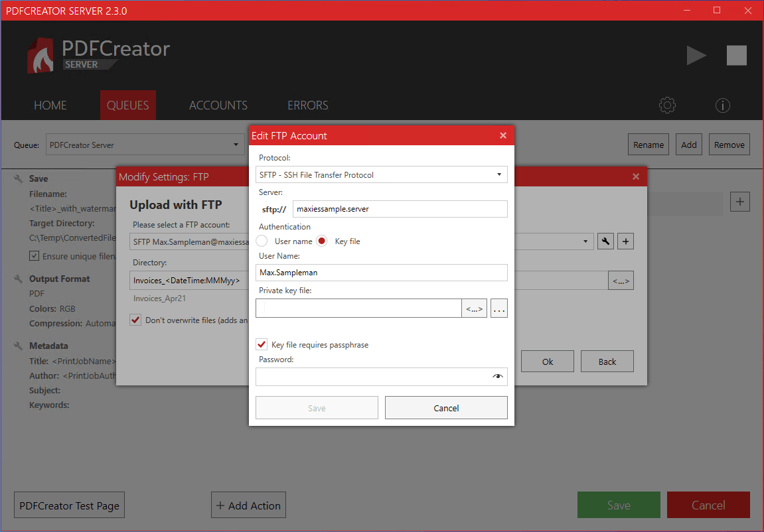Select the Key file authentication radio
Screen dimensions: 764x532
point(322,241)
